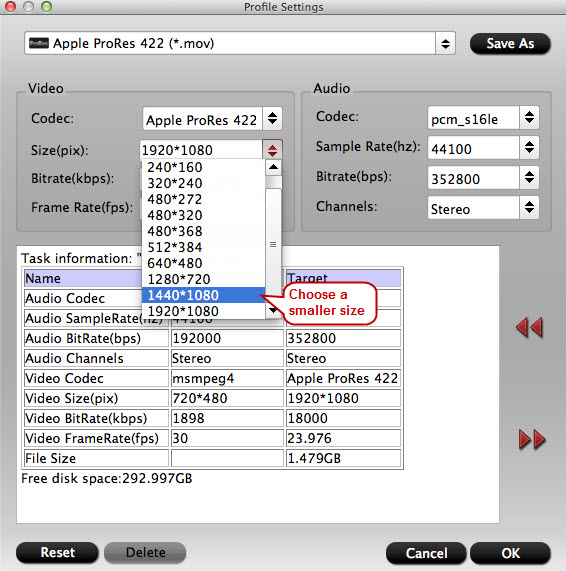Click the target frame rate 23.976 cell
Screen dimensions: 566x571
click(x=343, y=438)
